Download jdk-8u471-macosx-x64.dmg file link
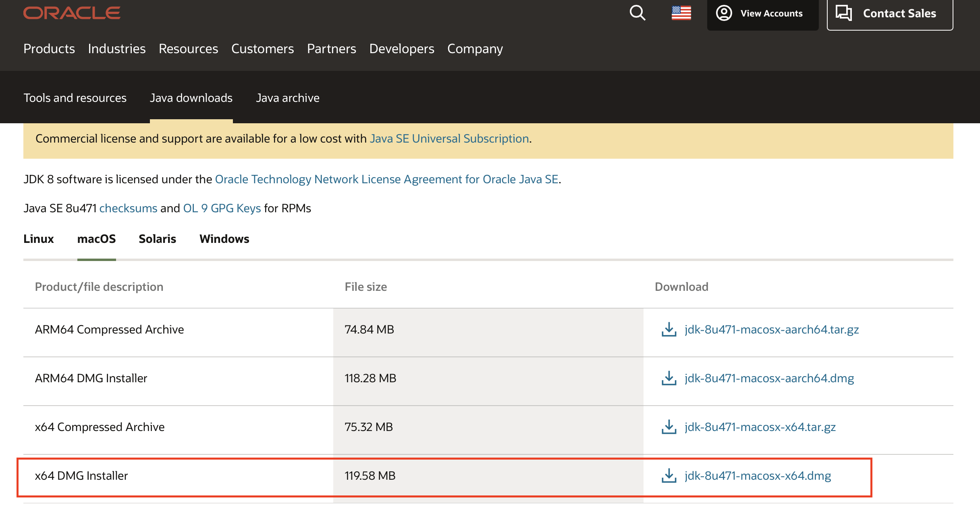Image resolution: width=980 pixels, height=518 pixels. [758, 476]
